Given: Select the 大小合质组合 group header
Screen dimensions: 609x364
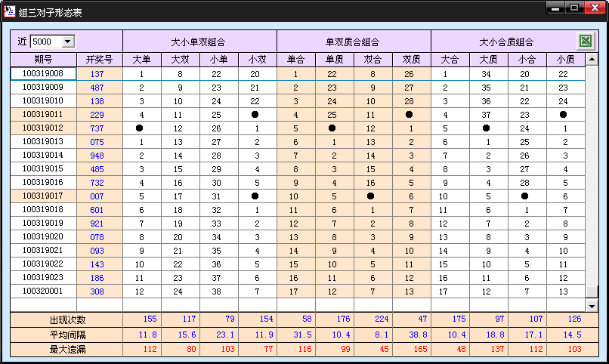Looking at the screenshot, I should (506, 42).
